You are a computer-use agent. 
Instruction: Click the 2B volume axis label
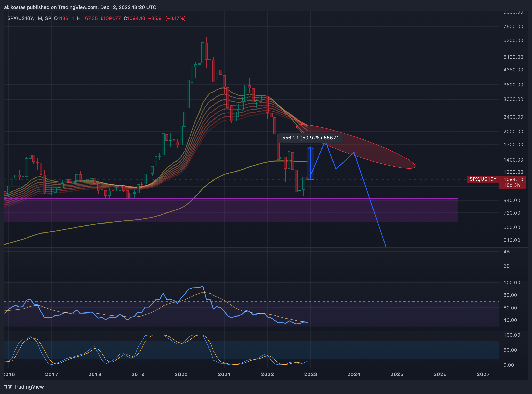[x=507, y=266]
